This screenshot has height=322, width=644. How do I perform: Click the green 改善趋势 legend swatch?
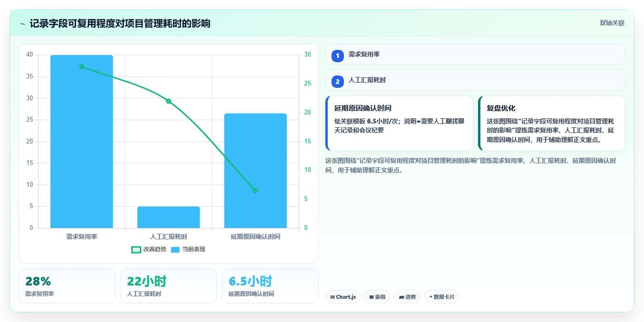[136, 250]
